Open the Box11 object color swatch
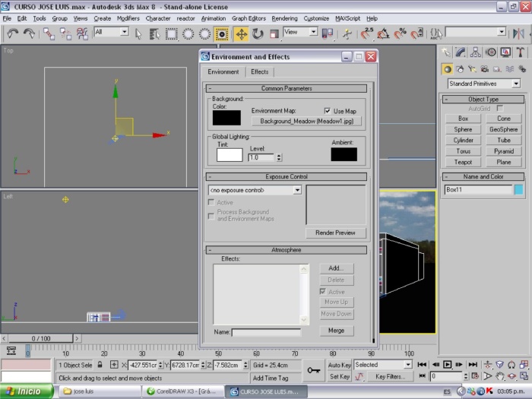Image resolution: width=532 pixels, height=399 pixels. 519,190
